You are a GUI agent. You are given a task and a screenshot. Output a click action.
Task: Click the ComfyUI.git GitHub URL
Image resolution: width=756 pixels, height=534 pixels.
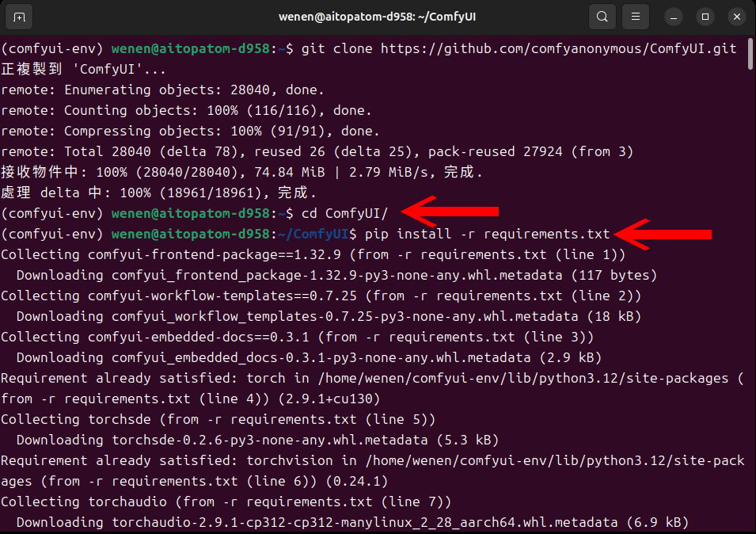coord(558,49)
